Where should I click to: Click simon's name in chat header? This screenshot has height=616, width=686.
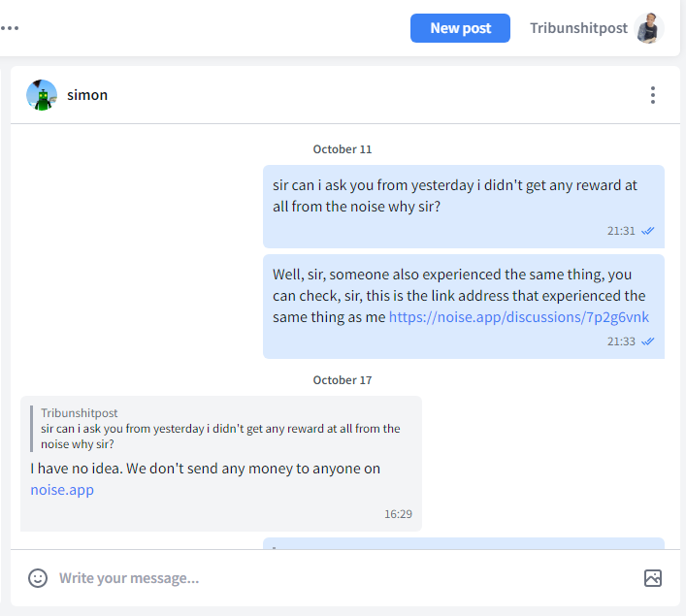pos(87,95)
